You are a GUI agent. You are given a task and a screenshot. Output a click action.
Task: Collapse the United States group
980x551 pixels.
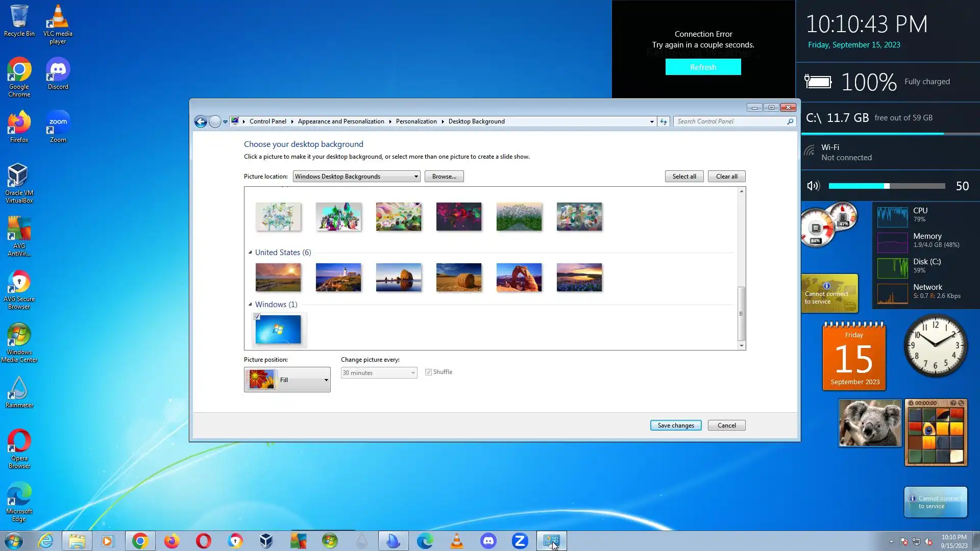[250, 253]
